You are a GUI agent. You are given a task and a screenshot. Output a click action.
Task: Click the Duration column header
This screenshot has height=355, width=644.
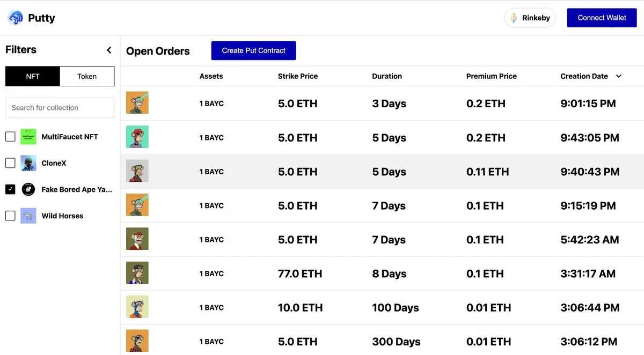(x=387, y=76)
